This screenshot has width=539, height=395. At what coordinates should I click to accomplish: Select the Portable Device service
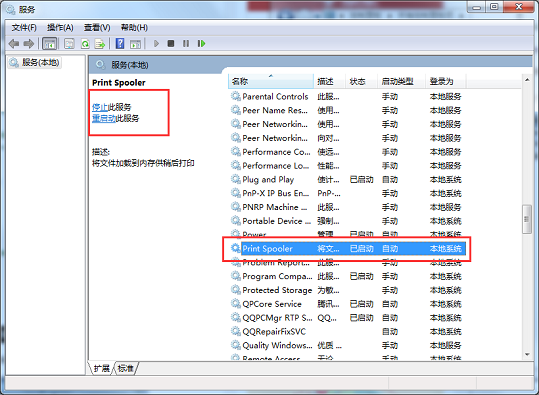click(x=347, y=221)
